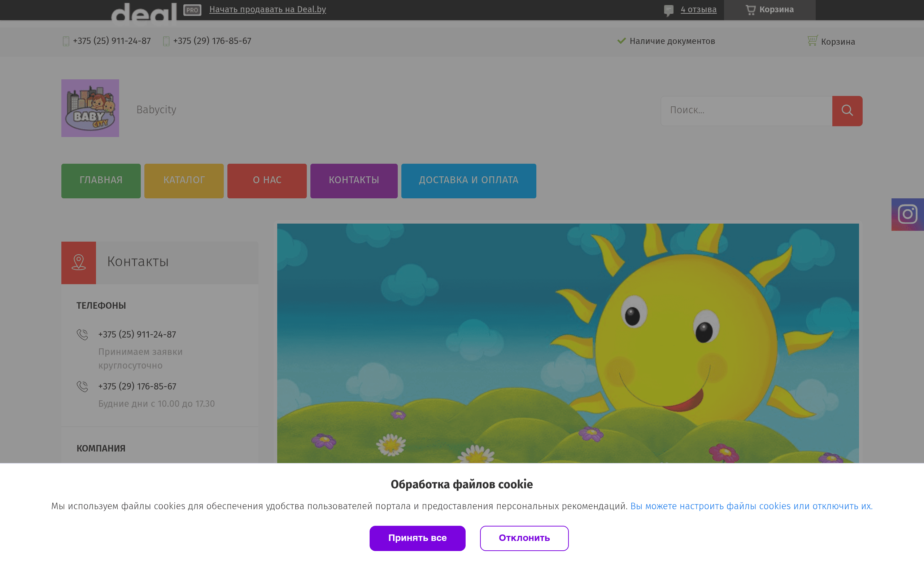This screenshot has width=924, height=577.
Task: Open the cookie settings link
Action: (x=751, y=506)
